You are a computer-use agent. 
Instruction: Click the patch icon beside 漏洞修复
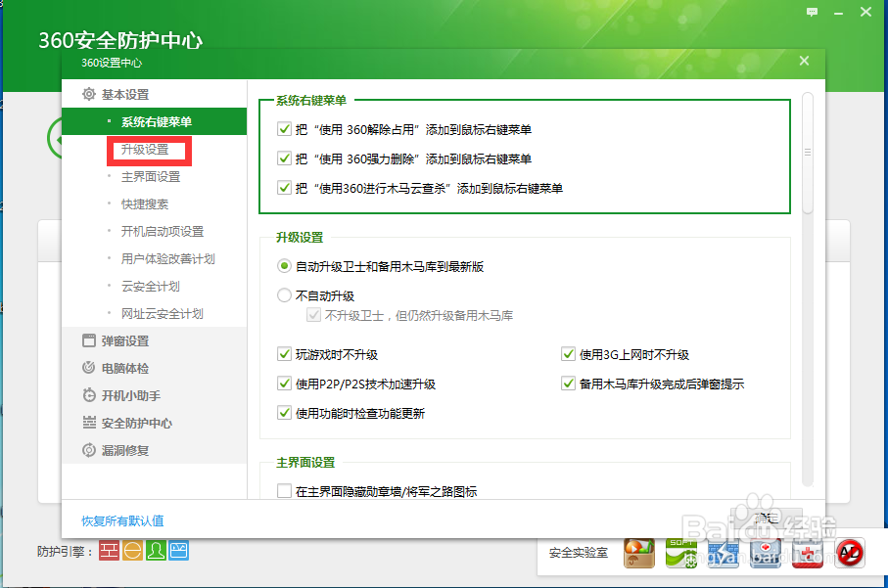[89, 450]
